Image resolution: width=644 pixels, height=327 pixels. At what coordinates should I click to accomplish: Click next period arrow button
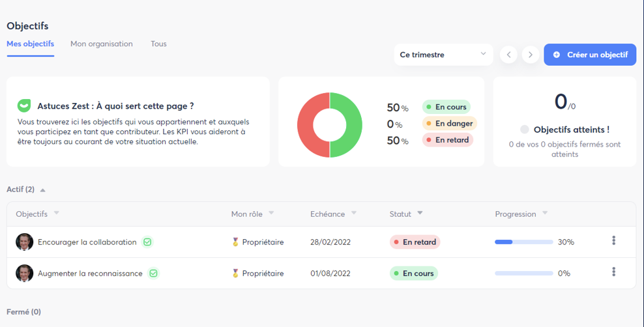[531, 55]
